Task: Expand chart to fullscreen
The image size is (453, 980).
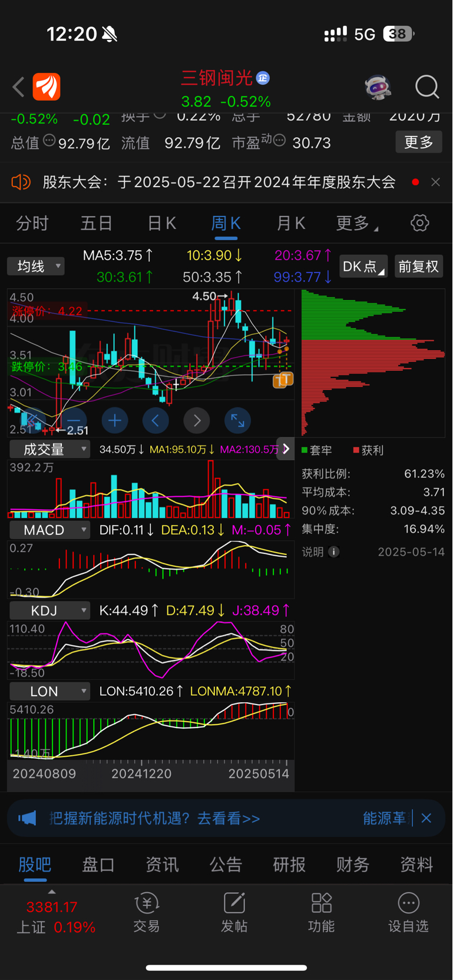Action: (238, 420)
